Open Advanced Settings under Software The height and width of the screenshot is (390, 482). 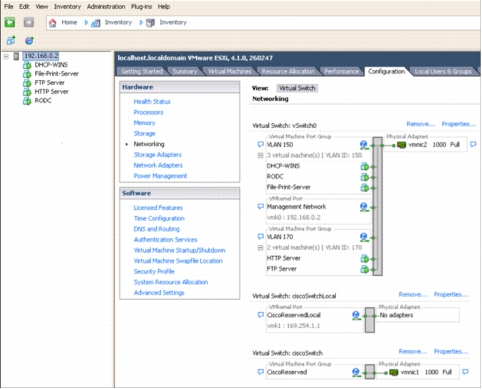[x=159, y=293]
